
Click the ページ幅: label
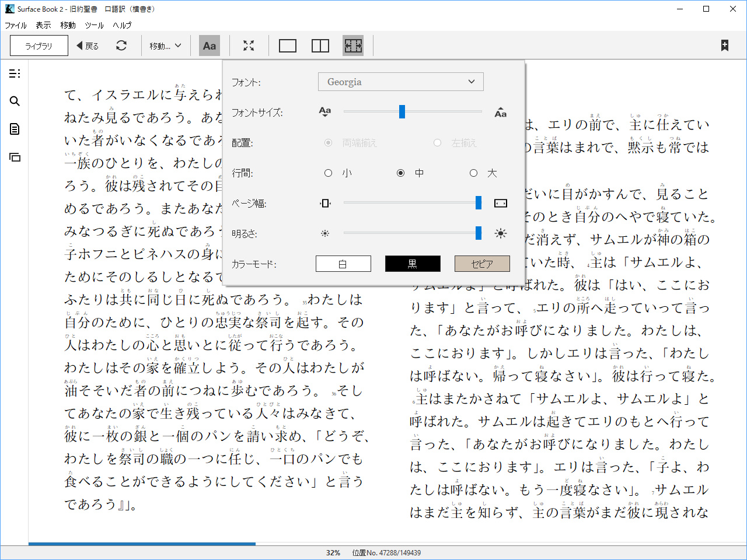pyautogui.click(x=249, y=204)
